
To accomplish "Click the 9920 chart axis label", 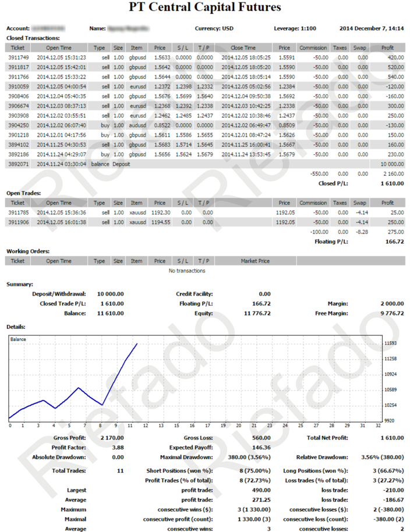I will [389, 421].
